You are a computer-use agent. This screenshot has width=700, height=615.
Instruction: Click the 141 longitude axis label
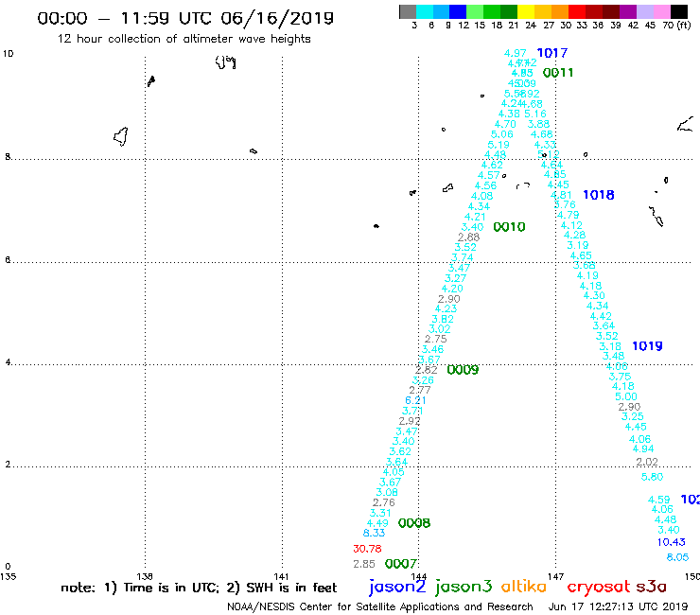[281, 576]
